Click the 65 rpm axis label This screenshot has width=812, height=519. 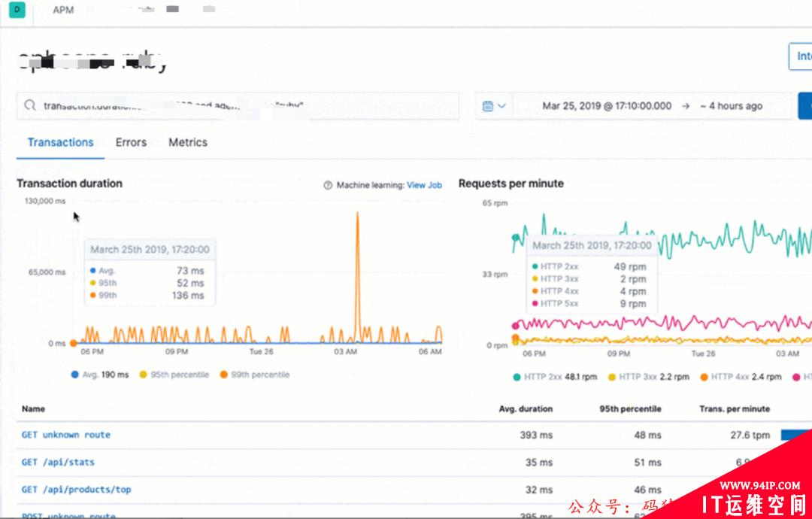[x=495, y=203]
